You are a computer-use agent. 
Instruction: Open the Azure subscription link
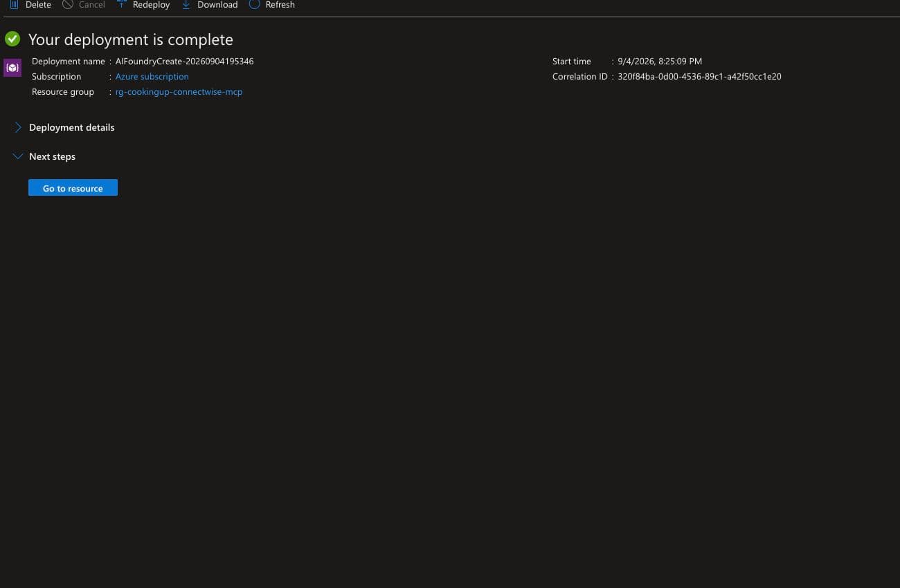click(x=152, y=77)
